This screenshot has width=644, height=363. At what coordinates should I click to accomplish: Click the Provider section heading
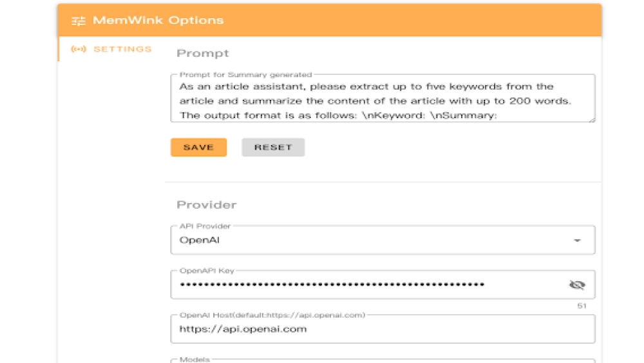pyautogui.click(x=207, y=205)
